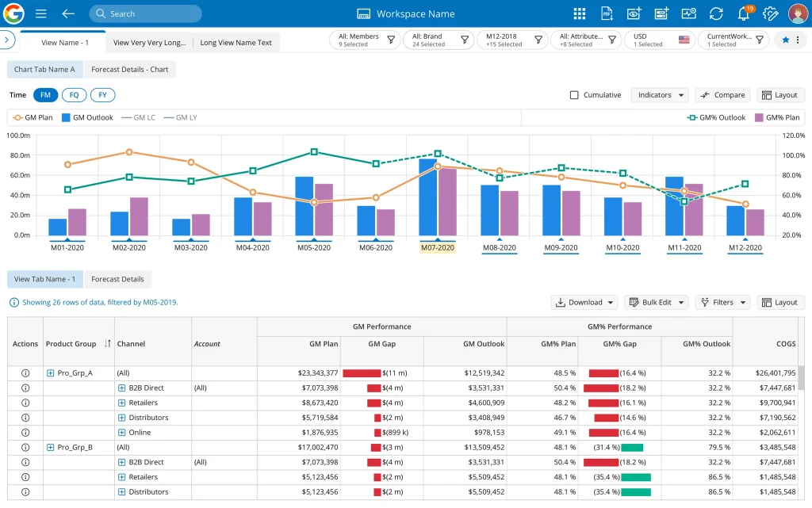The width and height of the screenshot is (812, 508).
Task: Switch to Forecast Details - Chart tab
Action: click(130, 69)
